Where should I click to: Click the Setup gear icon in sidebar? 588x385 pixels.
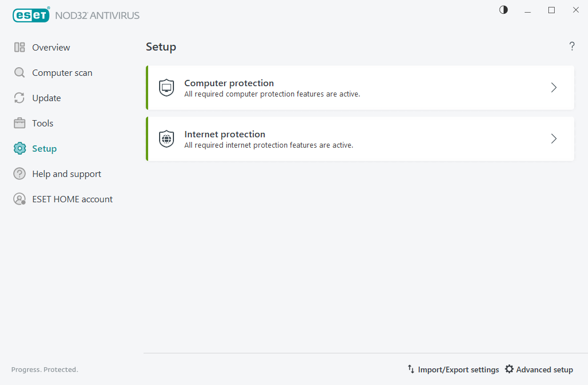click(20, 149)
